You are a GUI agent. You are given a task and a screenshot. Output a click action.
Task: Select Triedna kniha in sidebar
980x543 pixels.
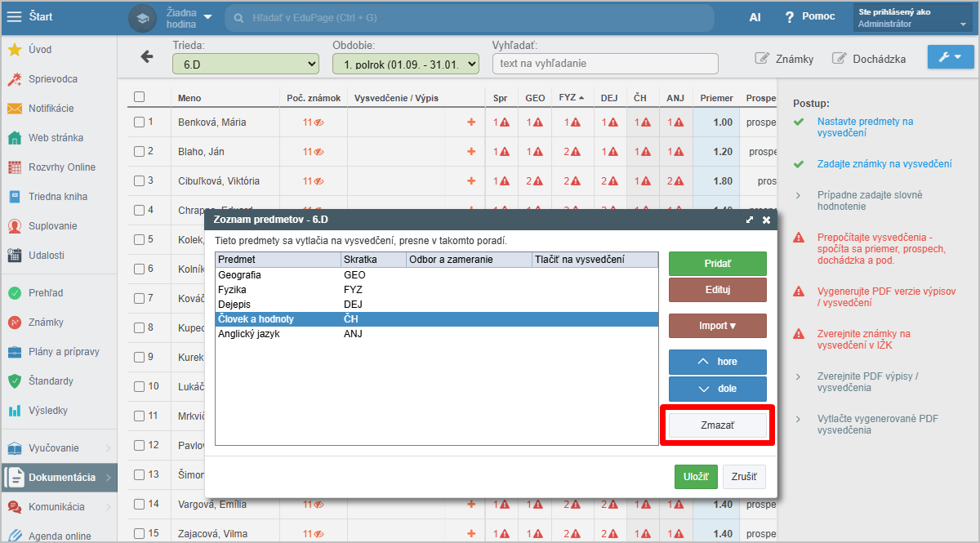(x=57, y=197)
